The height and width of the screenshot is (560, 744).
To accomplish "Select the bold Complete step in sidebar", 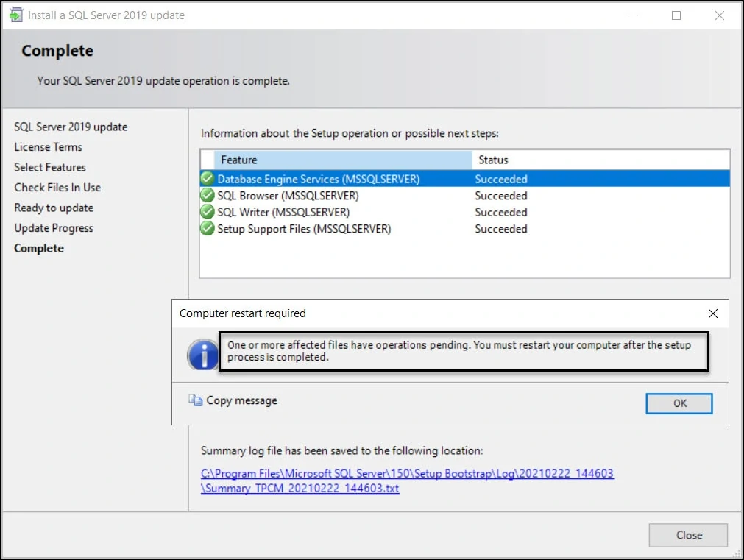I will tap(39, 248).
